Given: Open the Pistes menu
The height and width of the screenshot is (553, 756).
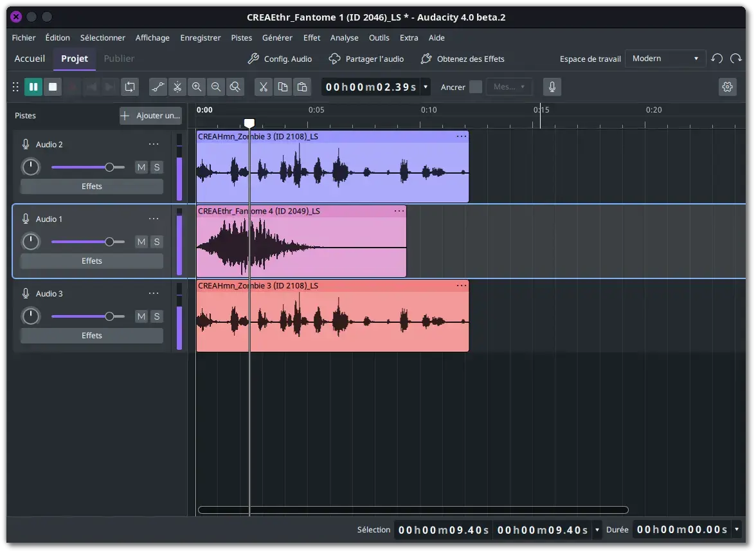Looking at the screenshot, I should click(x=242, y=38).
